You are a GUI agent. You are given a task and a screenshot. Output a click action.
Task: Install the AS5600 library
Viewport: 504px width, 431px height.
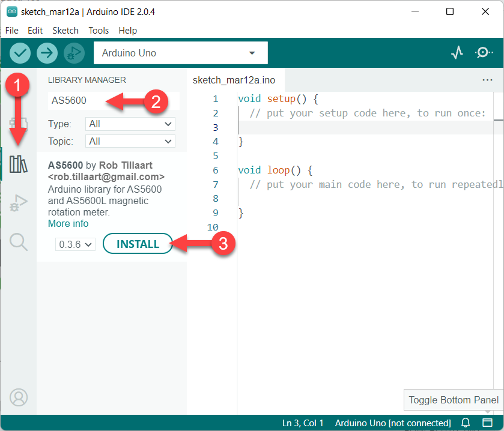coord(138,244)
